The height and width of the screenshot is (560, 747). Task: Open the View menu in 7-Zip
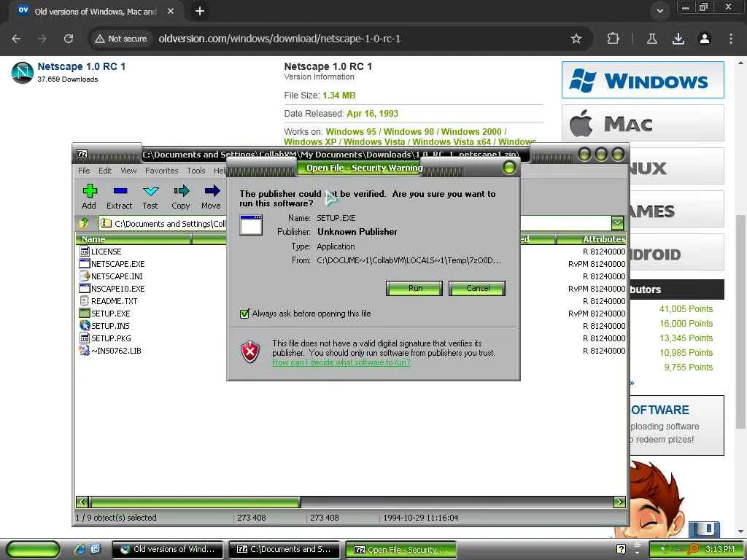pyautogui.click(x=128, y=171)
